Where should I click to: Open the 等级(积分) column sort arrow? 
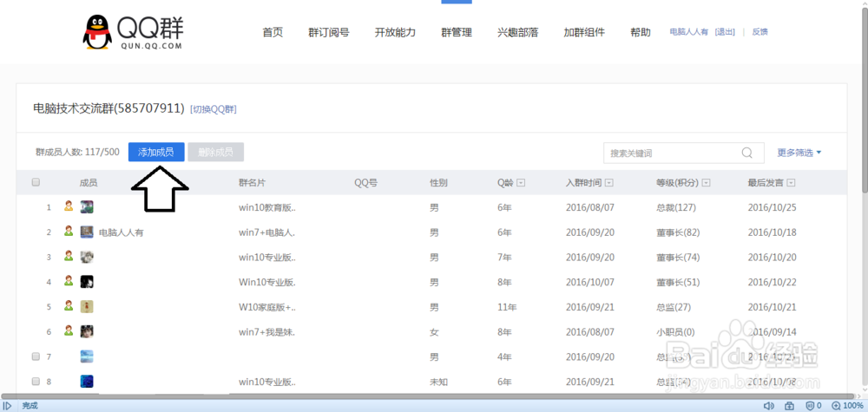point(707,183)
